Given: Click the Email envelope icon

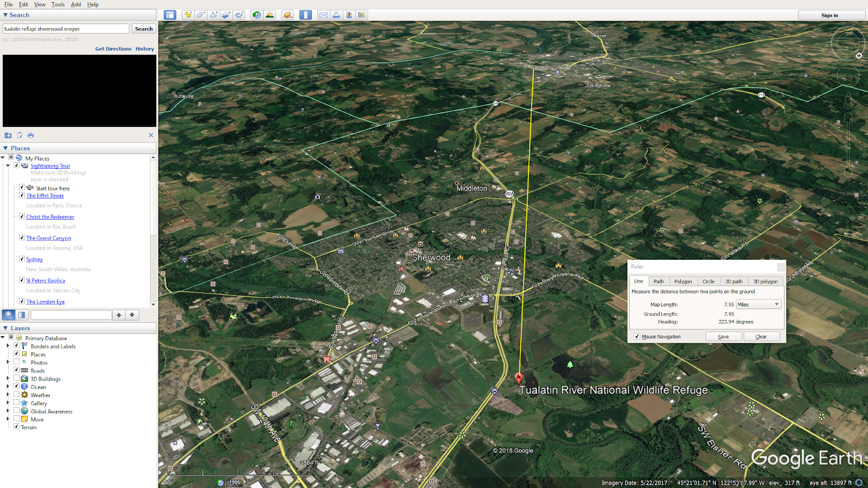Looking at the screenshot, I should [323, 15].
